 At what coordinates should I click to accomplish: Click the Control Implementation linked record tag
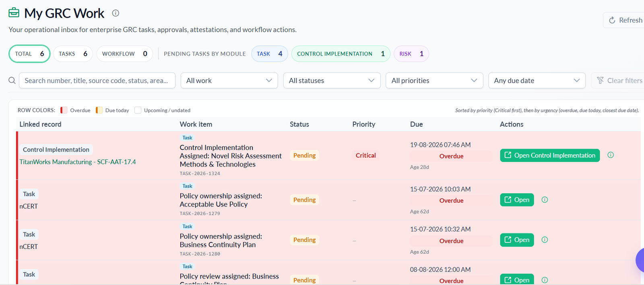pyautogui.click(x=56, y=150)
